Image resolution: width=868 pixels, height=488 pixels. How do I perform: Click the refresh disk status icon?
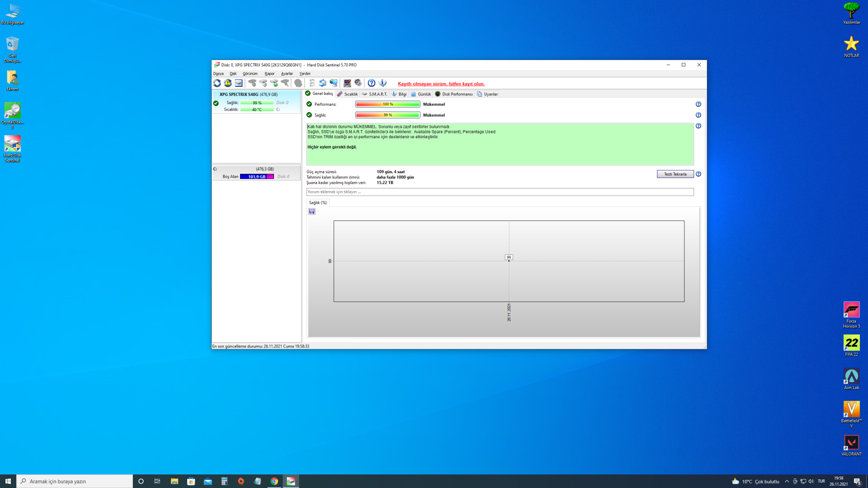pyautogui.click(x=217, y=83)
